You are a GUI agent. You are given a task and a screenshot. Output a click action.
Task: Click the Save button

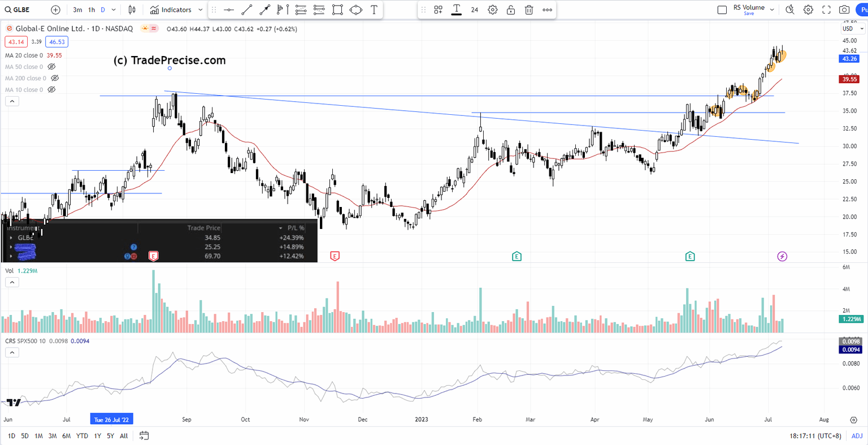(749, 13)
